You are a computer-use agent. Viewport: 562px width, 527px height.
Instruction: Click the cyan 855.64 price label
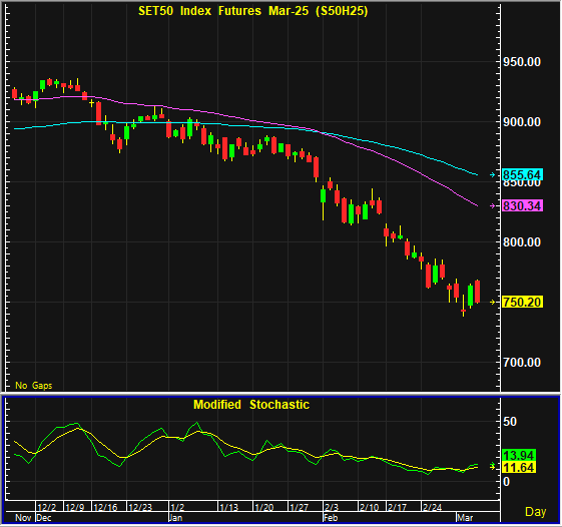pos(522,175)
